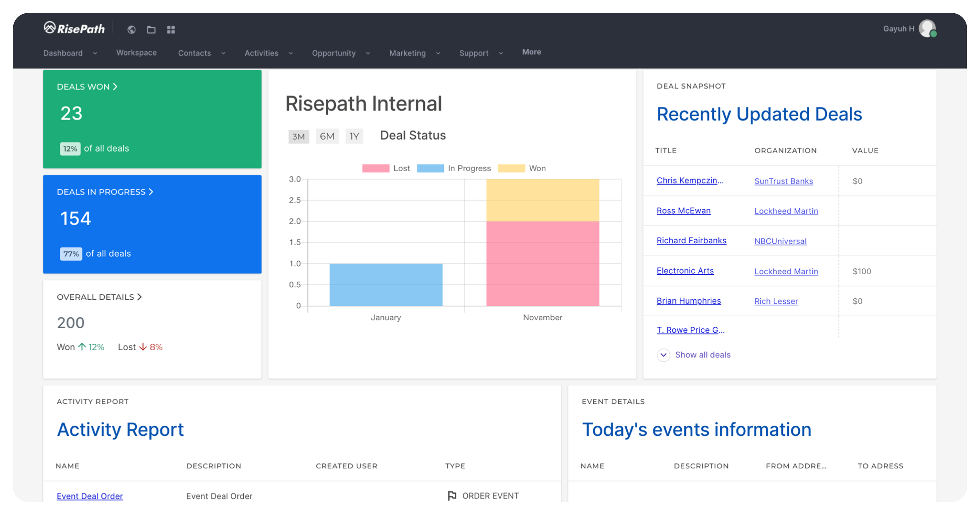Expand the Support menu dropdown

[501, 53]
